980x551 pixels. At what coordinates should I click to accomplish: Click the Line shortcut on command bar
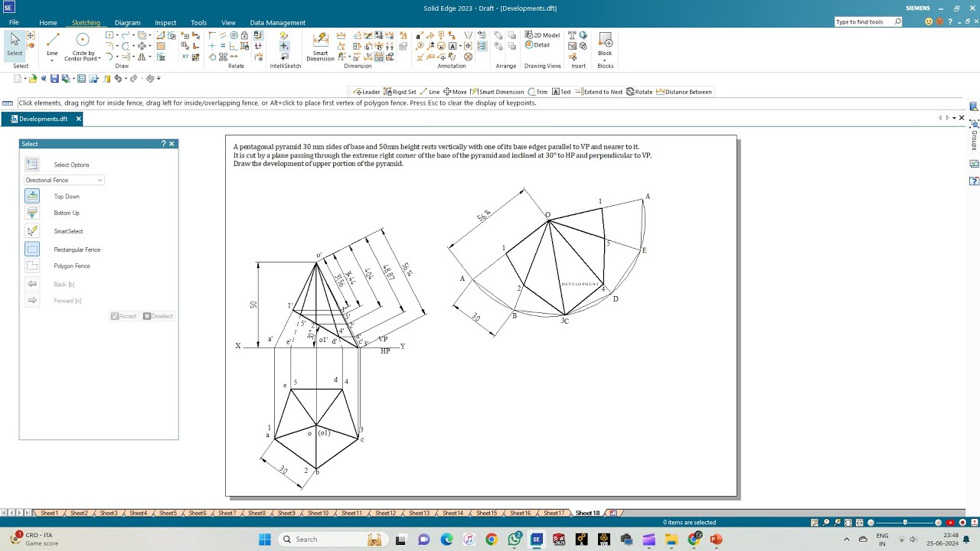click(x=430, y=92)
